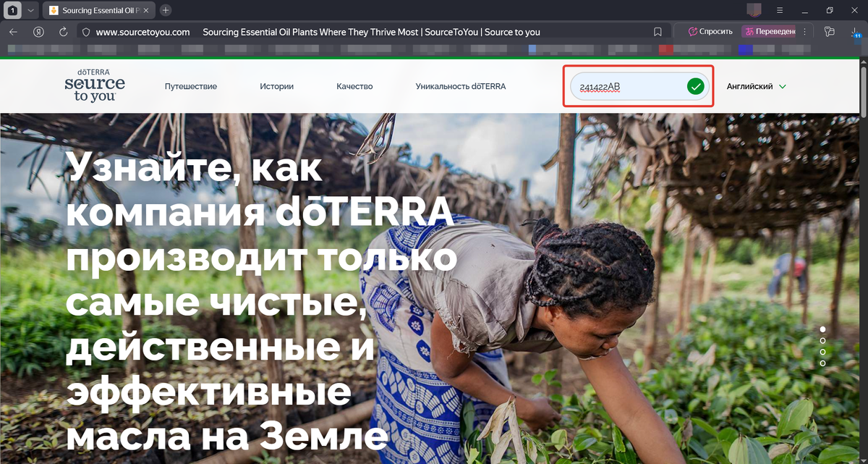Open the Yandex home button
The width and height of the screenshot is (868, 464).
pos(38,32)
